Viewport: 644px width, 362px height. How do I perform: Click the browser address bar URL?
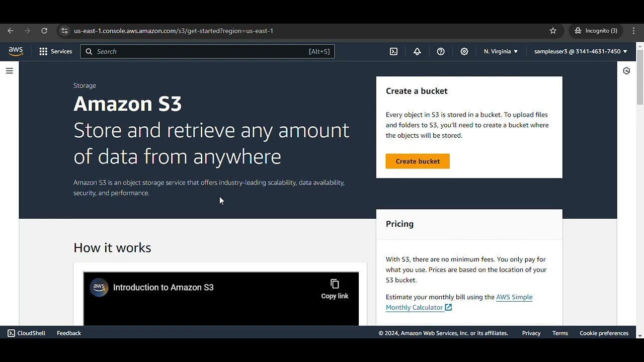[174, 31]
